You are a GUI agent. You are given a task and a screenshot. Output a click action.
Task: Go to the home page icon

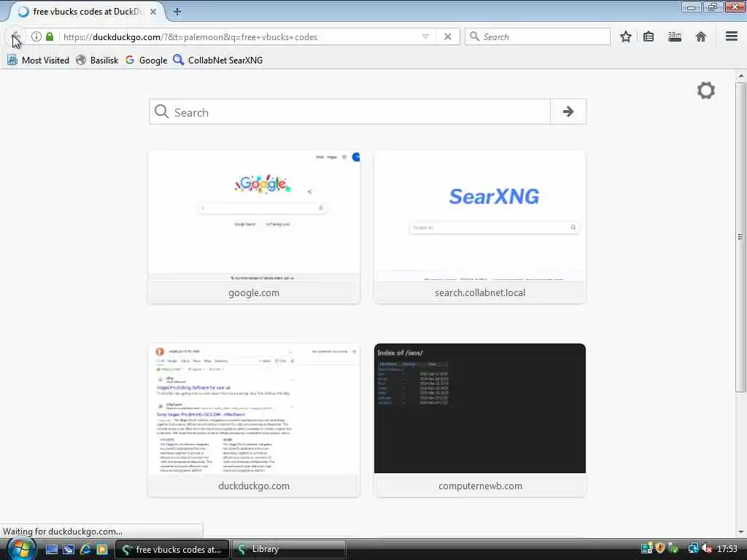700,36
